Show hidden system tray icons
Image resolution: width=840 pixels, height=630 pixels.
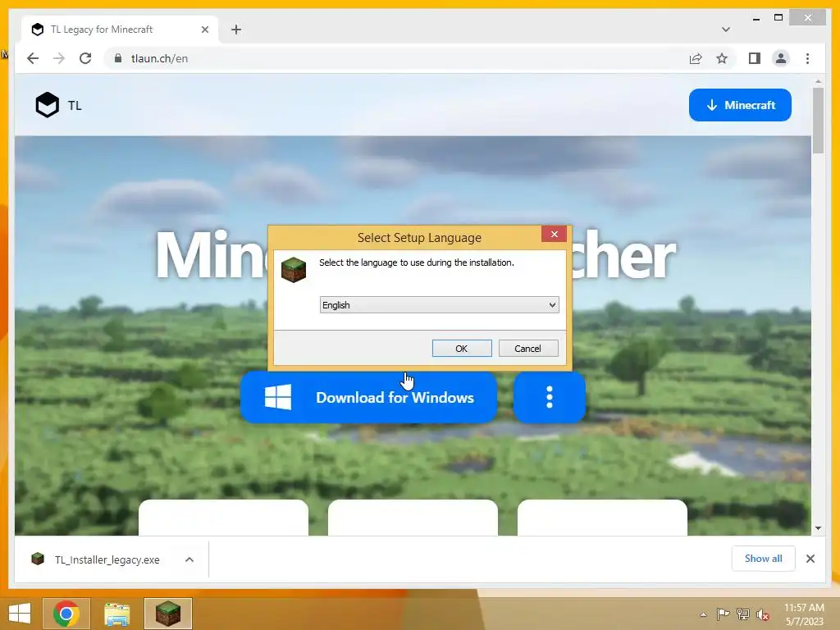point(703,614)
